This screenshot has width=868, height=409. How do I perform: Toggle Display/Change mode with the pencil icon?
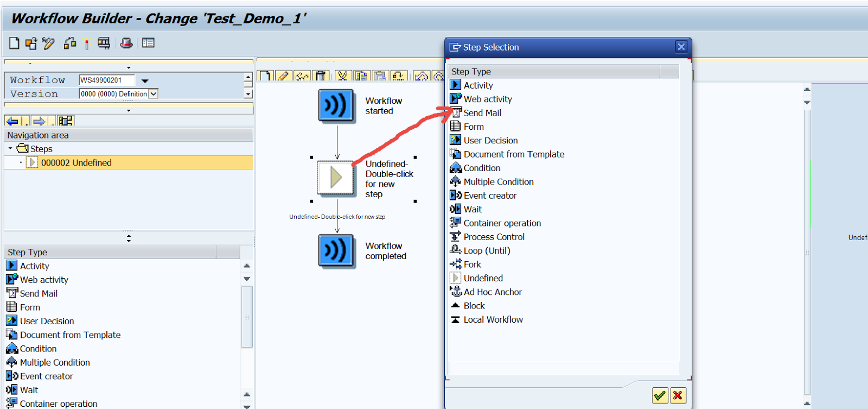48,43
